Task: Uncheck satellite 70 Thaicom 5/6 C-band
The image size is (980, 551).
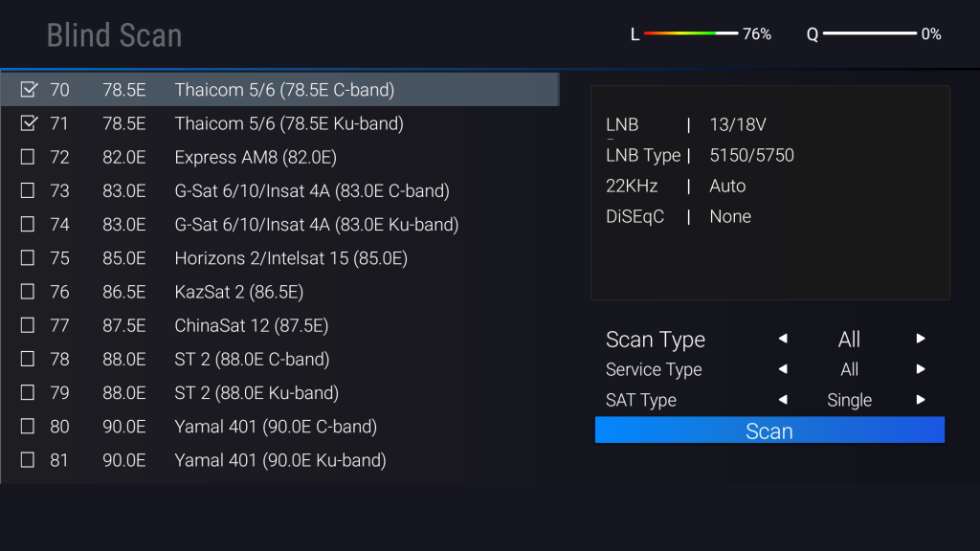Action: pos(29,89)
